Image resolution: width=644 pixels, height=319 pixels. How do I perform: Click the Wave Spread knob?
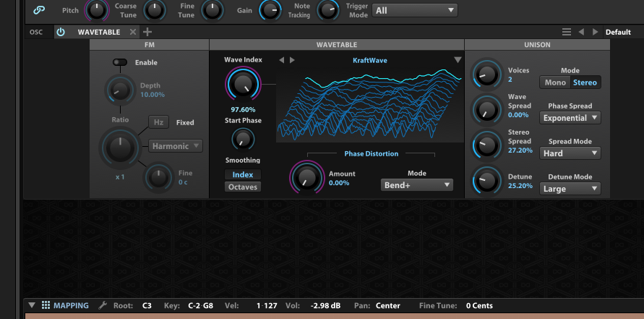[486, 110]
